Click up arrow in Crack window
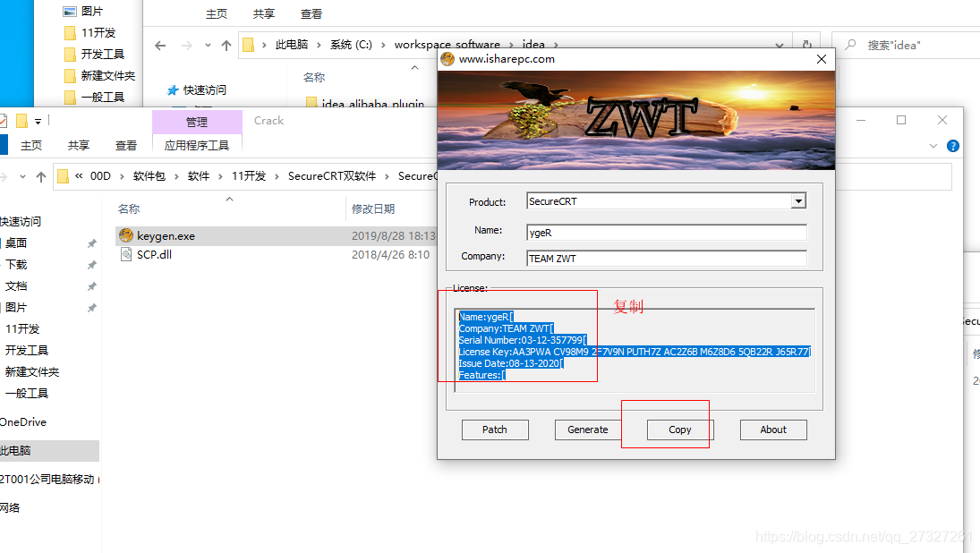This screenshot has height=553, width=980. click(x=41, y=177)
